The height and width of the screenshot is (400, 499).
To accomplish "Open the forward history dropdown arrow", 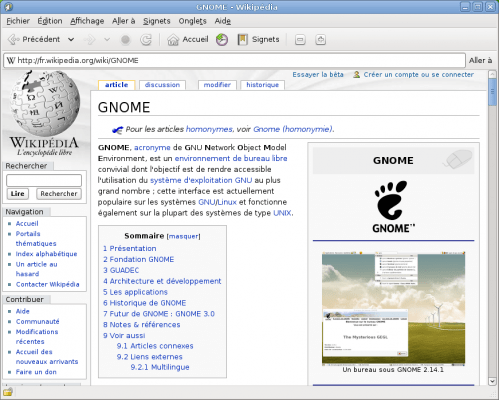I will 107,39.
